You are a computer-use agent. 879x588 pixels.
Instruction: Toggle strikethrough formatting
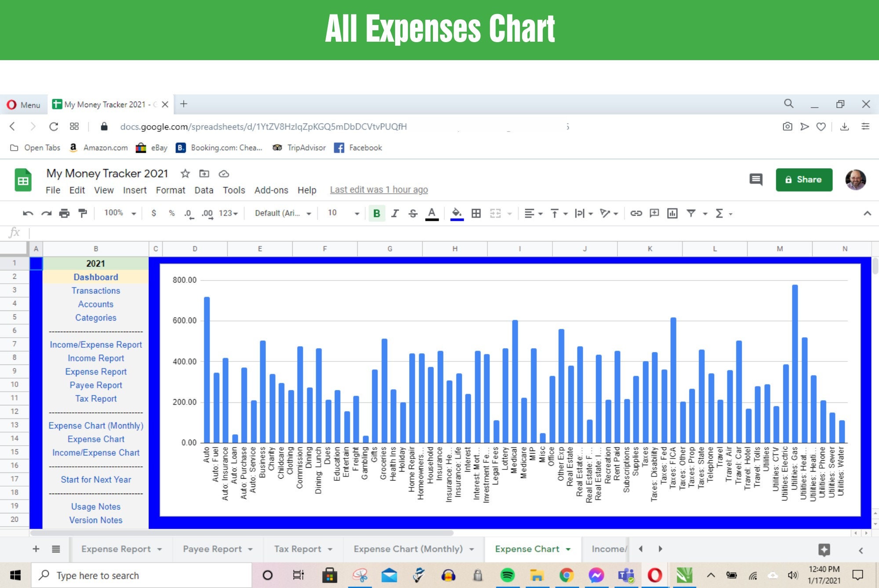413,213
